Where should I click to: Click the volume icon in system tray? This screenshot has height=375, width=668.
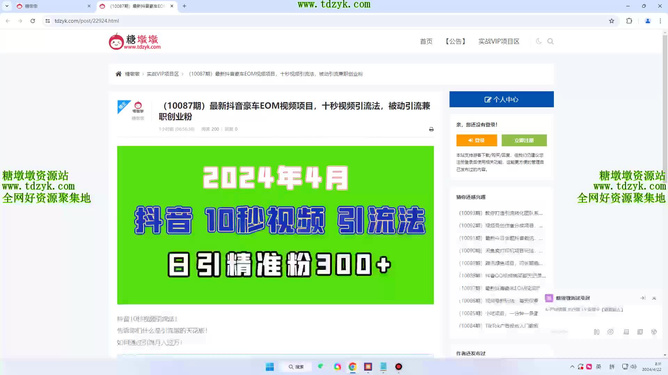(x=633, y=366)
